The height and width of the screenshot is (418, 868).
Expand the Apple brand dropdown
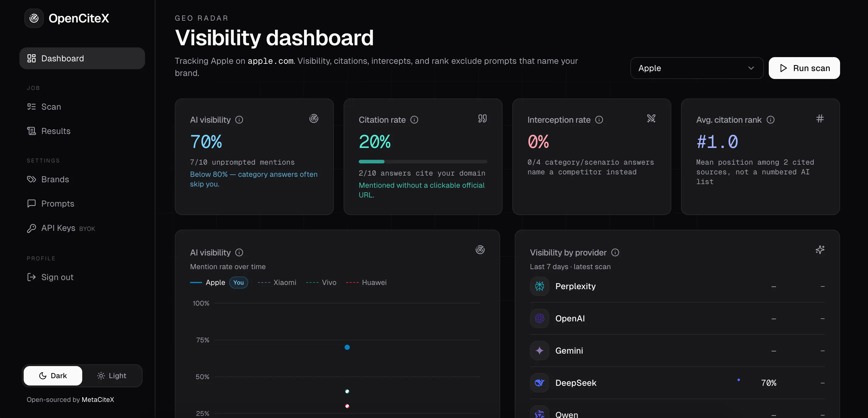(697, 68)
